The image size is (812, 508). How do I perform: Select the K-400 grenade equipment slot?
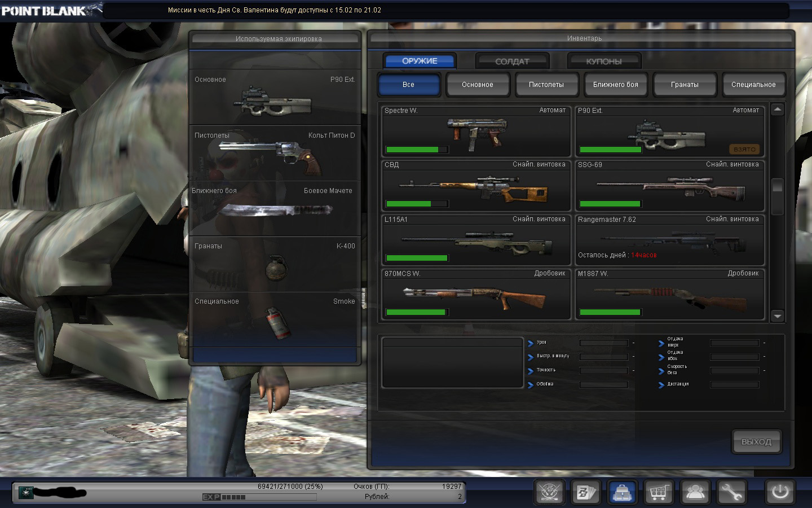coord(275,264)
